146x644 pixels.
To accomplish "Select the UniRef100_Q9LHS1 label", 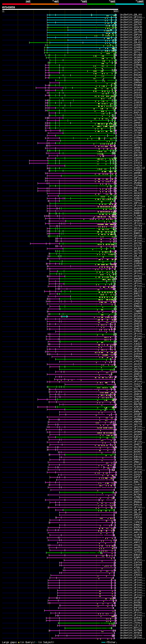I will [x=131, y=42].
